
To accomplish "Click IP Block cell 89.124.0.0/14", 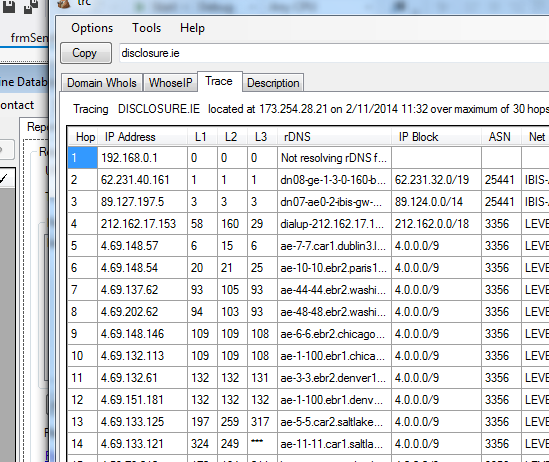I will (436, 202).
